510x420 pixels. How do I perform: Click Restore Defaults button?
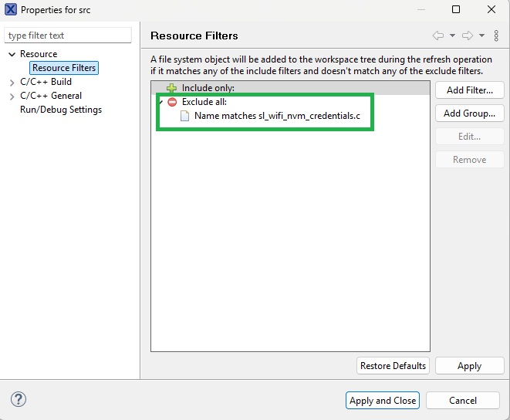click(393, 365)
